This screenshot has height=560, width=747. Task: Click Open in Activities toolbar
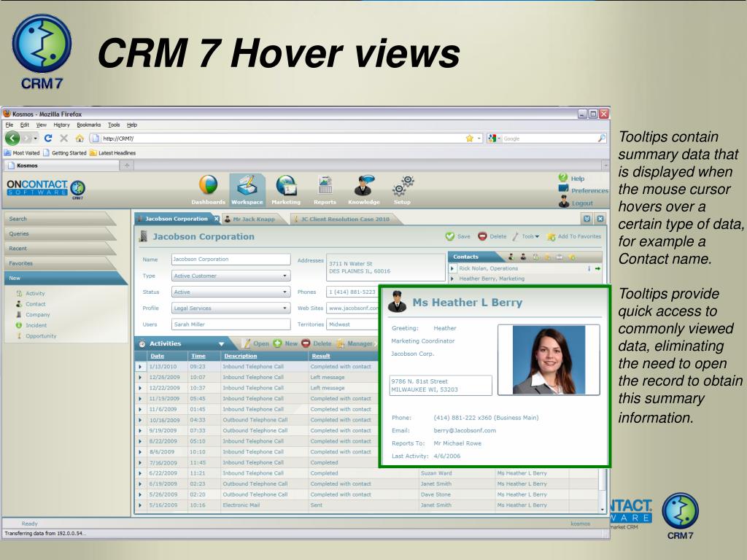tap(256, 343)
